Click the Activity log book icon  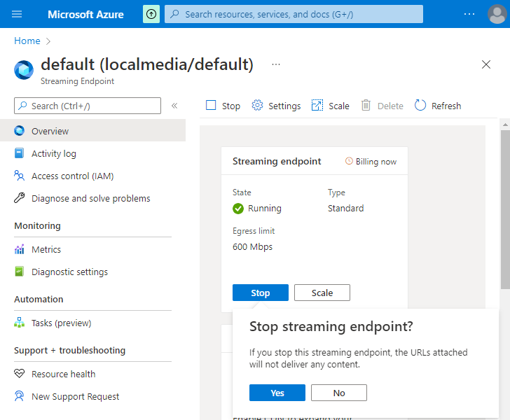click(x=19, y=153)
